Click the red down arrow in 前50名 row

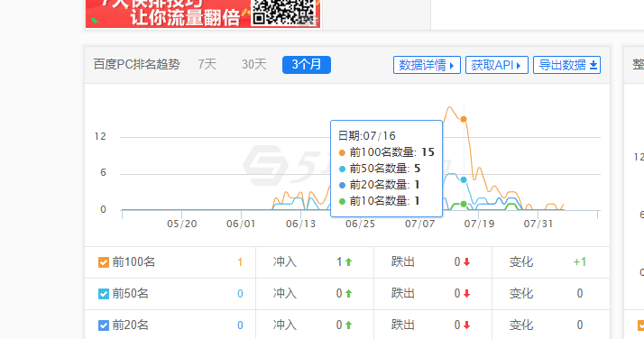[x=466, y=293]
